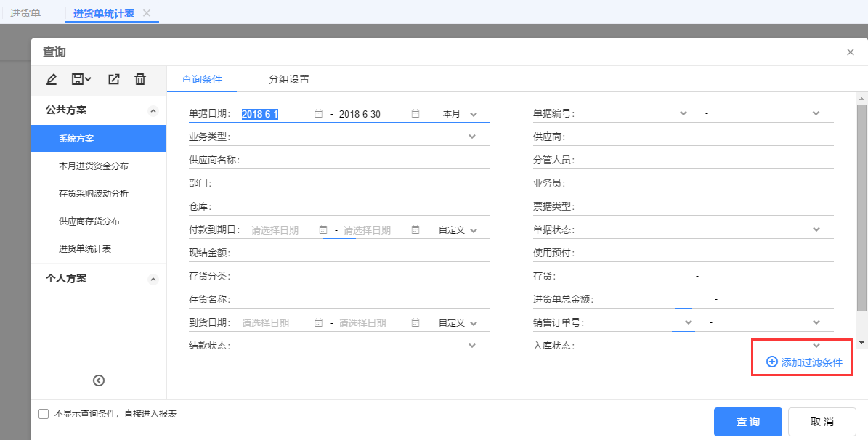The image size is (868, 440).
Task: Click the 取消 button
Action: click(822, 423)
